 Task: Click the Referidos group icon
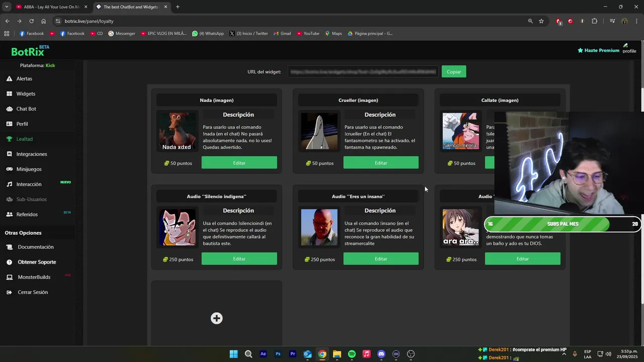tap(9, 214)
